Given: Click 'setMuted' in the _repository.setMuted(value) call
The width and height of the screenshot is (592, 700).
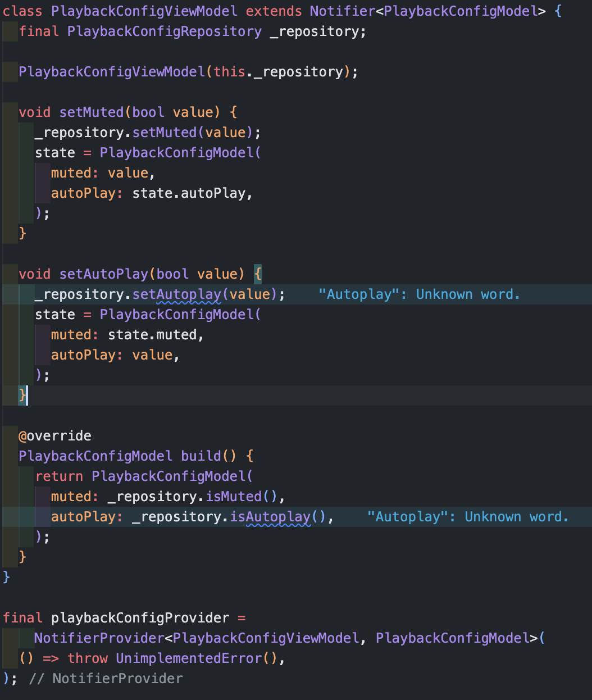Looking at the screenshot, I should tap(165, 132).
